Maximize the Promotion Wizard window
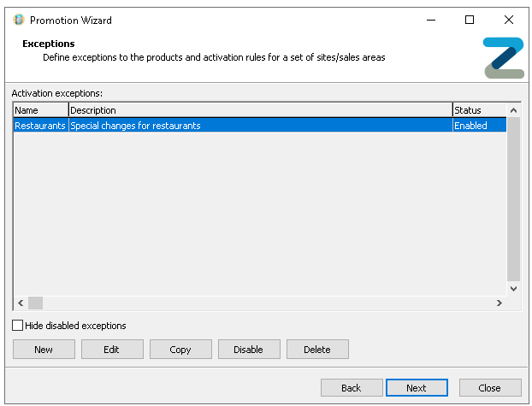532x406 pixels. [470, 20]
